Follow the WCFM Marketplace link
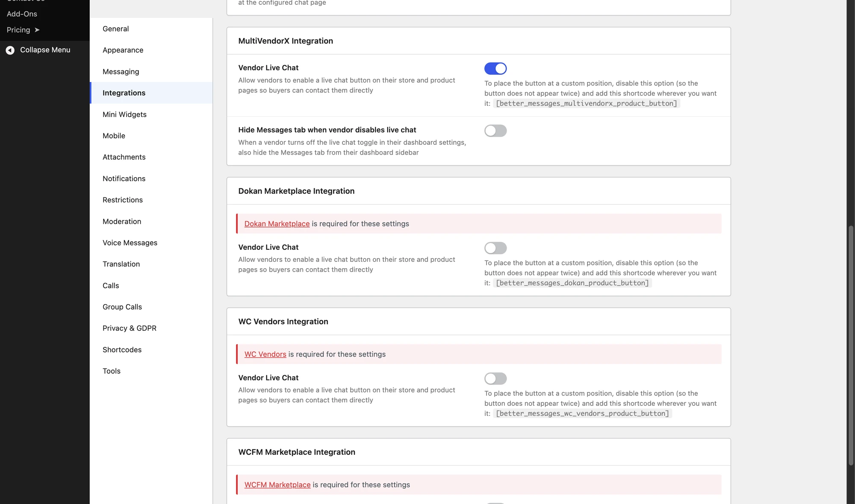The height and width of the screenshot is (504, 855). pyautogui.click(x=277, y=485)
